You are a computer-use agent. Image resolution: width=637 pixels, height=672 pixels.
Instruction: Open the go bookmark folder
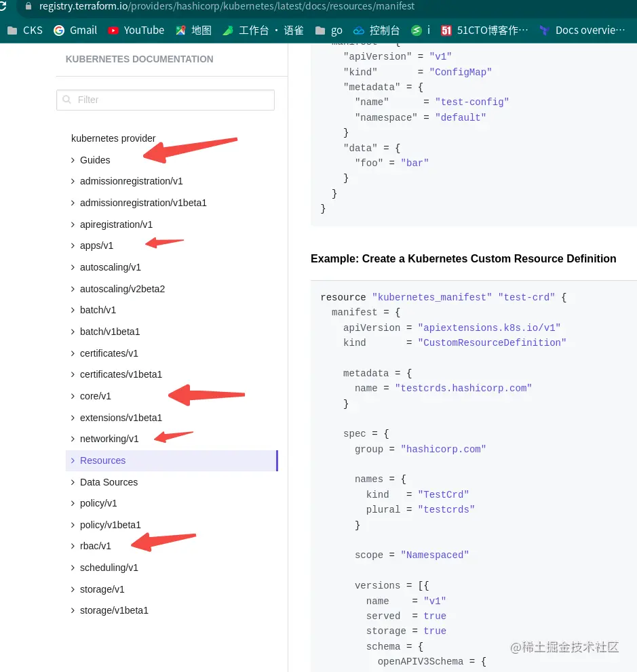(x=329, y=31)
